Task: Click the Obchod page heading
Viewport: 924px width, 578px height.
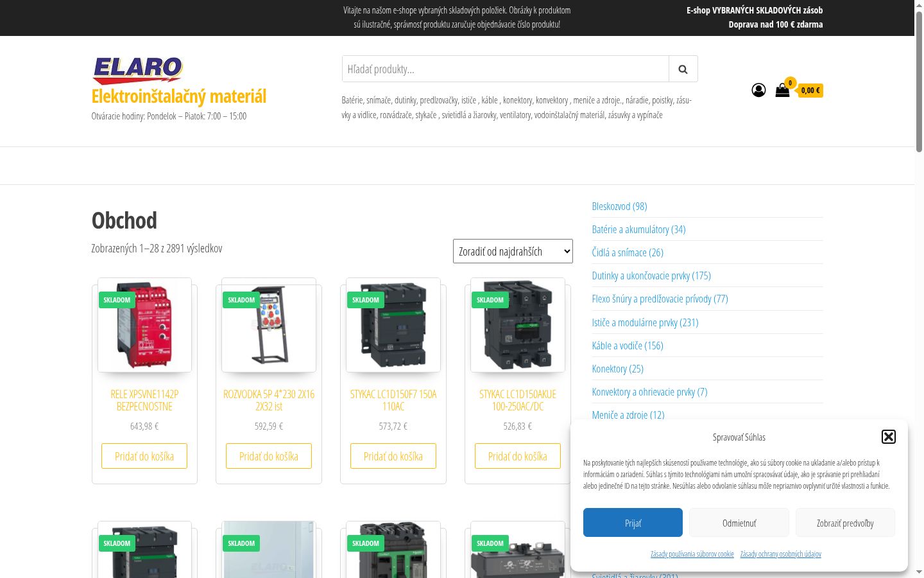Action: coord(124,220)
